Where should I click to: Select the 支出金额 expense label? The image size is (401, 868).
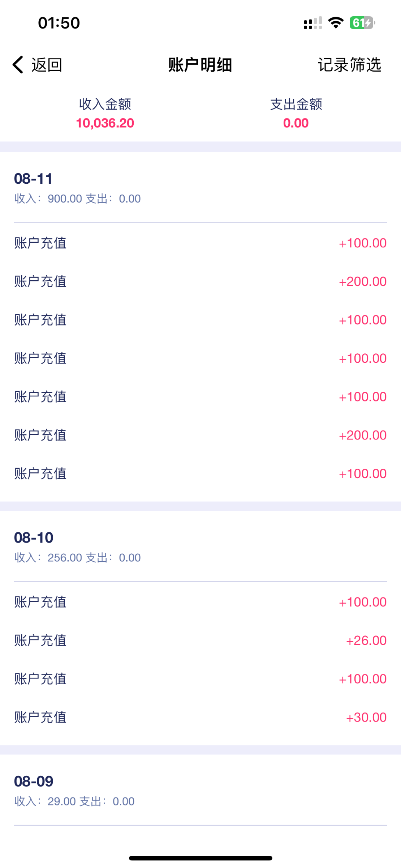coord(296,104)
